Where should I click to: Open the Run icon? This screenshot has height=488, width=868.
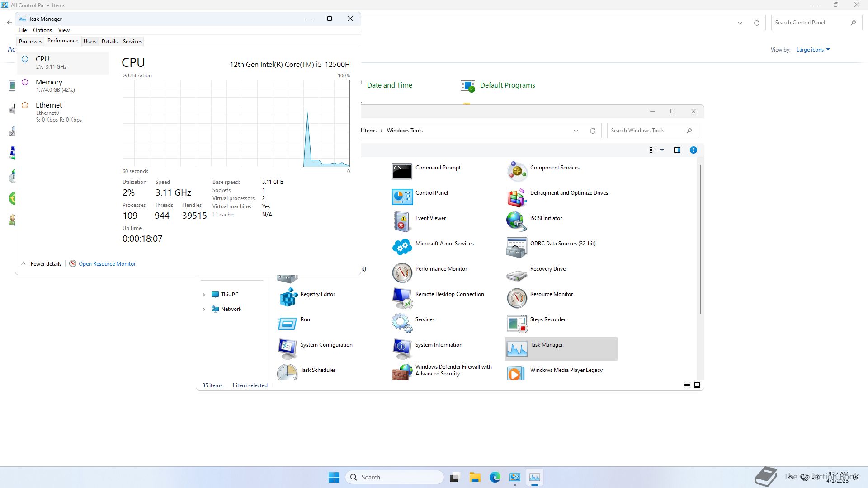pyautogui.click(x=287, y=323)
